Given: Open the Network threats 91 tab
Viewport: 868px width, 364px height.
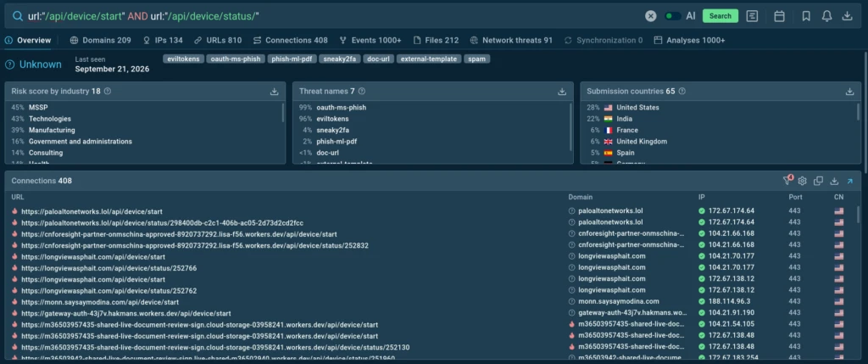Looking at the screenshot, I should pos(511,41).
